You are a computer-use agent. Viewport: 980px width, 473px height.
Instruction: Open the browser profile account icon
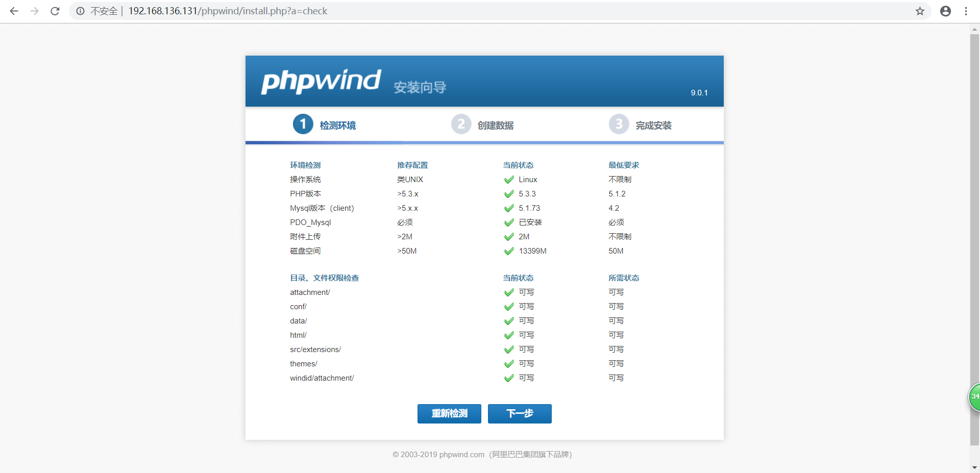(x=945, y=11)
